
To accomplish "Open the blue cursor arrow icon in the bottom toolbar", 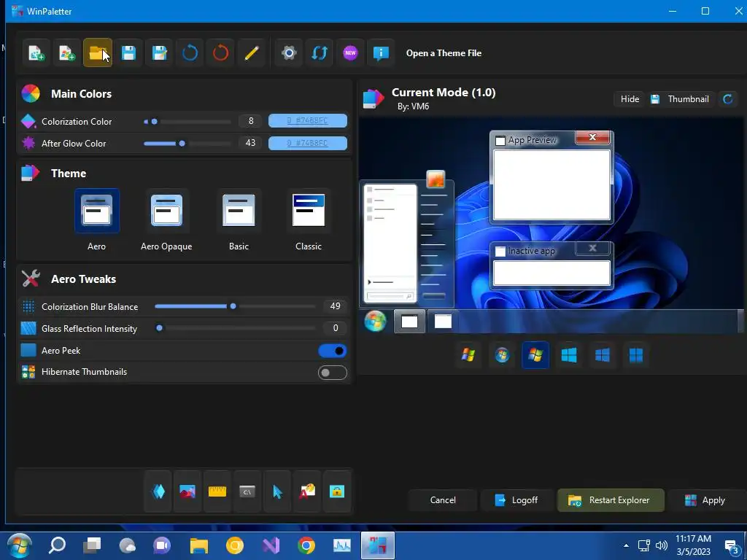I will coord(277,491).
